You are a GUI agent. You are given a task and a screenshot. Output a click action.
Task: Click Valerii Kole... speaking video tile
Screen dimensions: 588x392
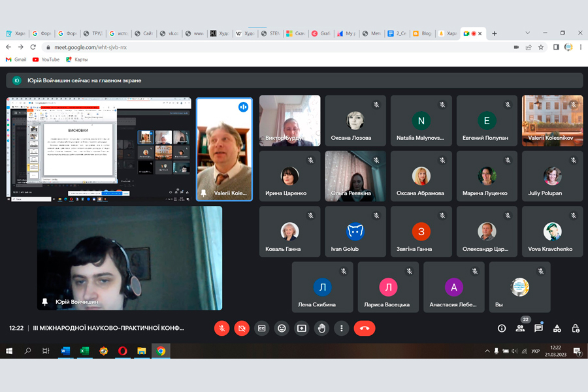224,150
